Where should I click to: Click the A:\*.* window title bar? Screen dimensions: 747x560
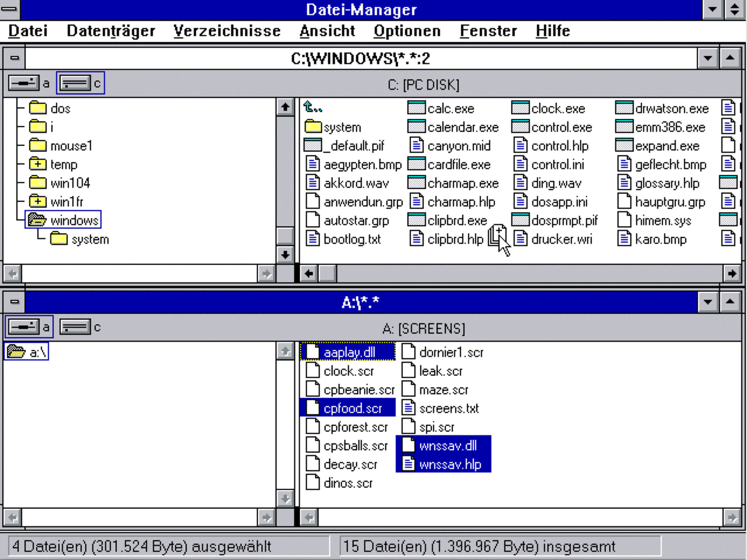point(361,302)
